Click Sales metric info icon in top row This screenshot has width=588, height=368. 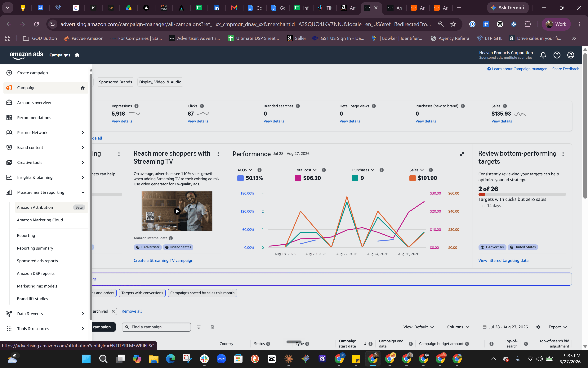point(505,106)
